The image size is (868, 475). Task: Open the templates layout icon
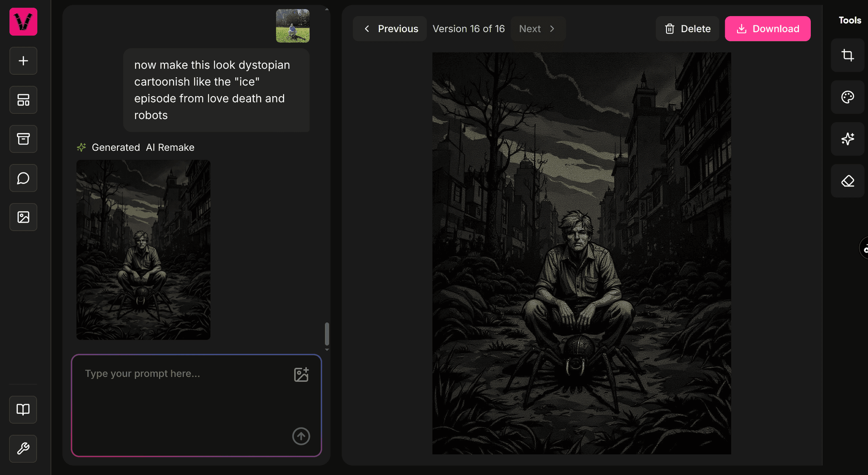coord(23,100)
